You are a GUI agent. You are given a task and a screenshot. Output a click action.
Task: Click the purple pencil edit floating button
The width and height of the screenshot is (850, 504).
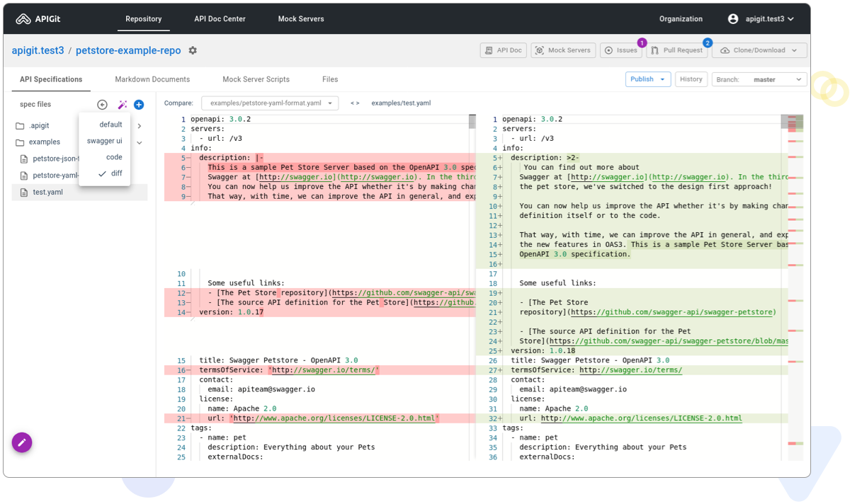pos(22,442)
